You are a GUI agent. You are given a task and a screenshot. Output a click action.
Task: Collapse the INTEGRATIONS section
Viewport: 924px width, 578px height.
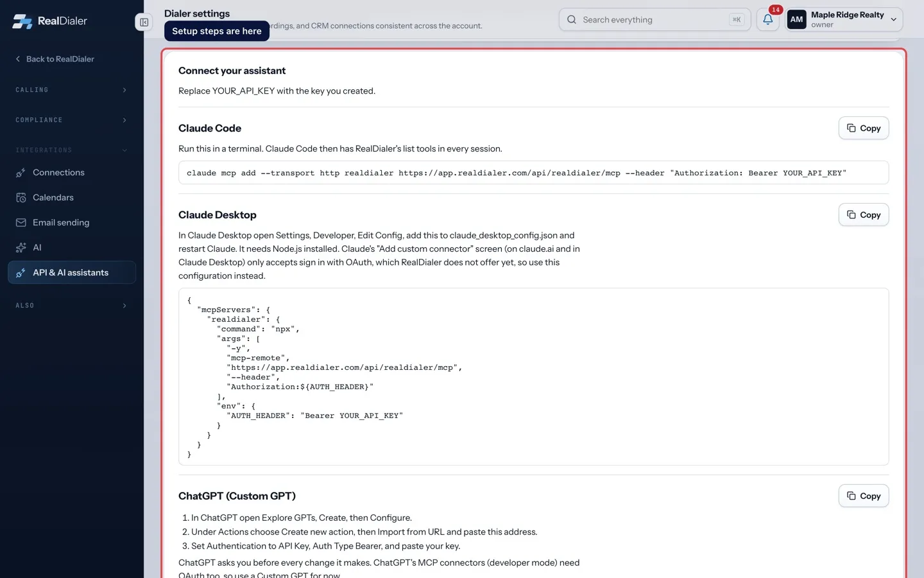coord(71,150)
